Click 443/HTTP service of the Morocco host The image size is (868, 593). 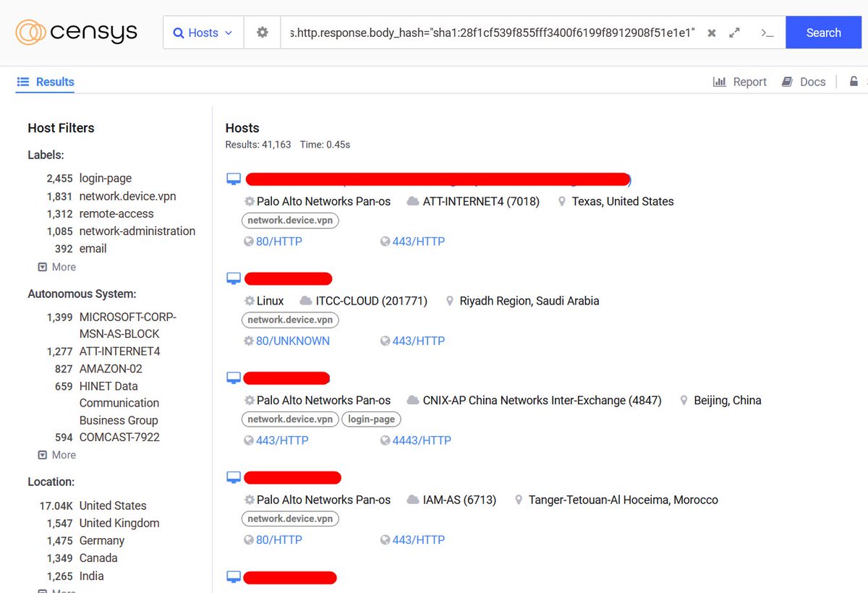412,539
